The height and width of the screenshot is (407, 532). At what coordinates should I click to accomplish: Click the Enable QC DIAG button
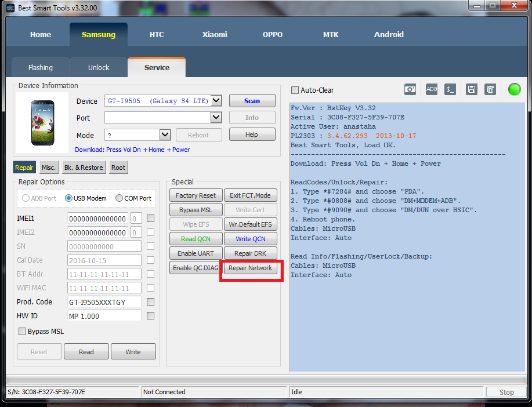[196, 268]
